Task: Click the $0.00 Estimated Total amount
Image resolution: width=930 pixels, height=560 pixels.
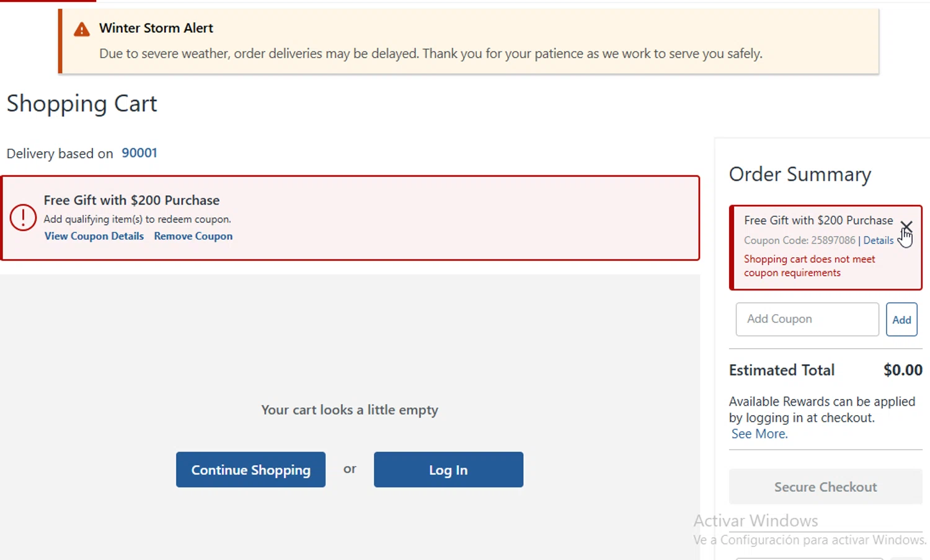Action: [902, 370]
